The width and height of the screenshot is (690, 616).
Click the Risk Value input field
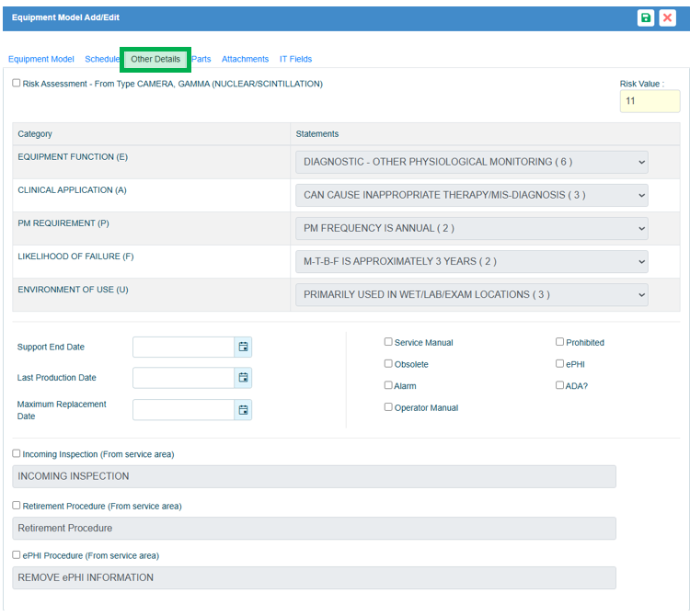click(x=650, y=101)
